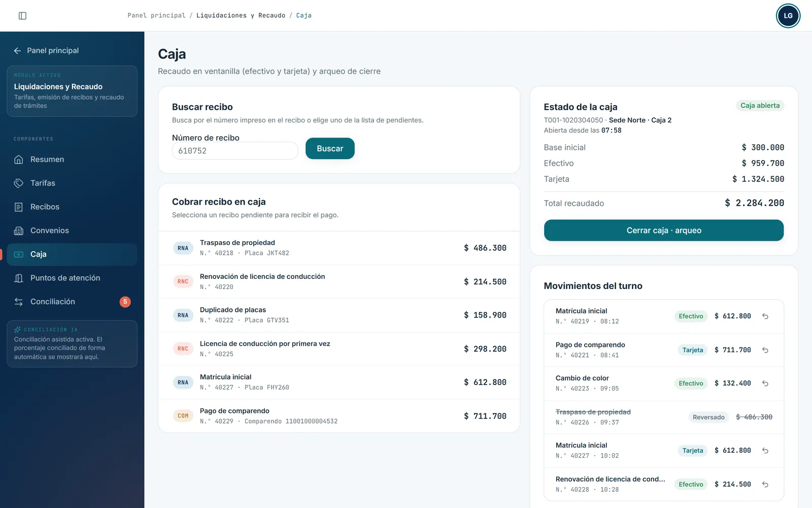Click the Liquidaciones y Recaudo module card

tap(72, 91)
